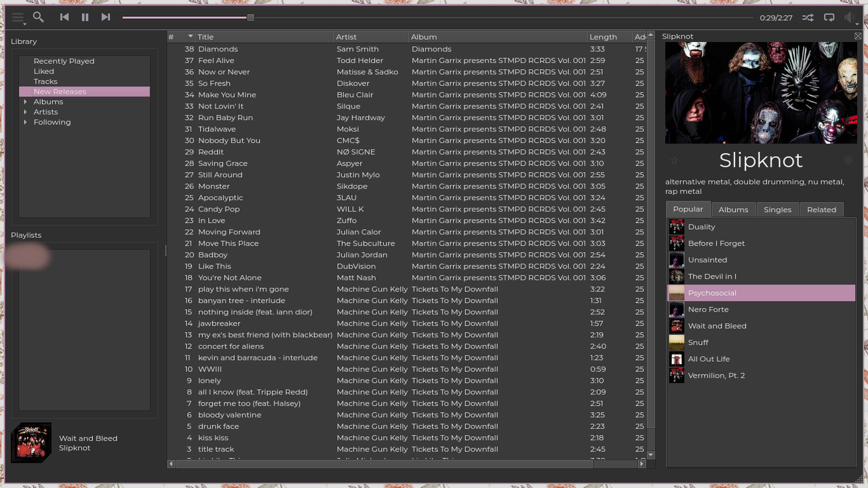The width and height of the screenshot is (868, 488).
Task: Click the sort arrow in # column header
Action: 191,37
